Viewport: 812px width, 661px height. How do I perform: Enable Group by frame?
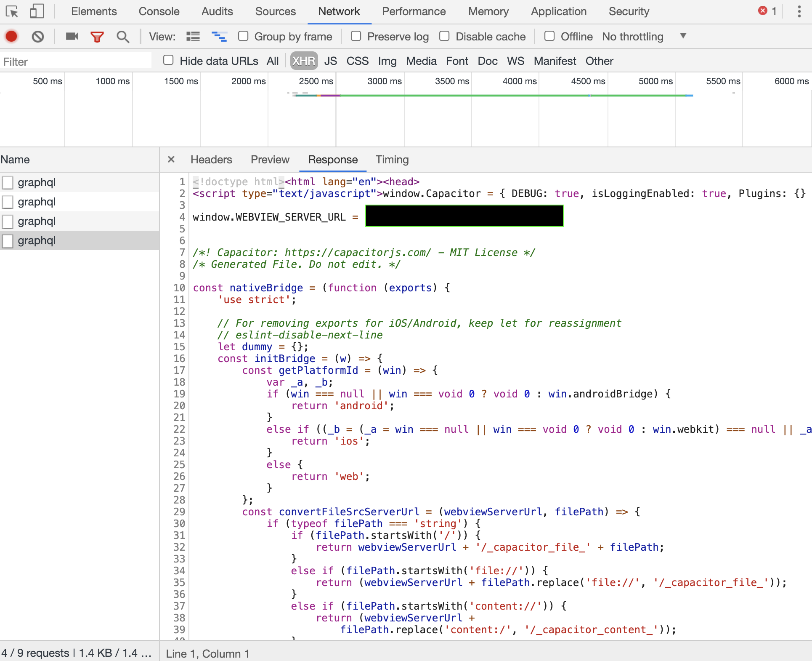click(243, 36)
